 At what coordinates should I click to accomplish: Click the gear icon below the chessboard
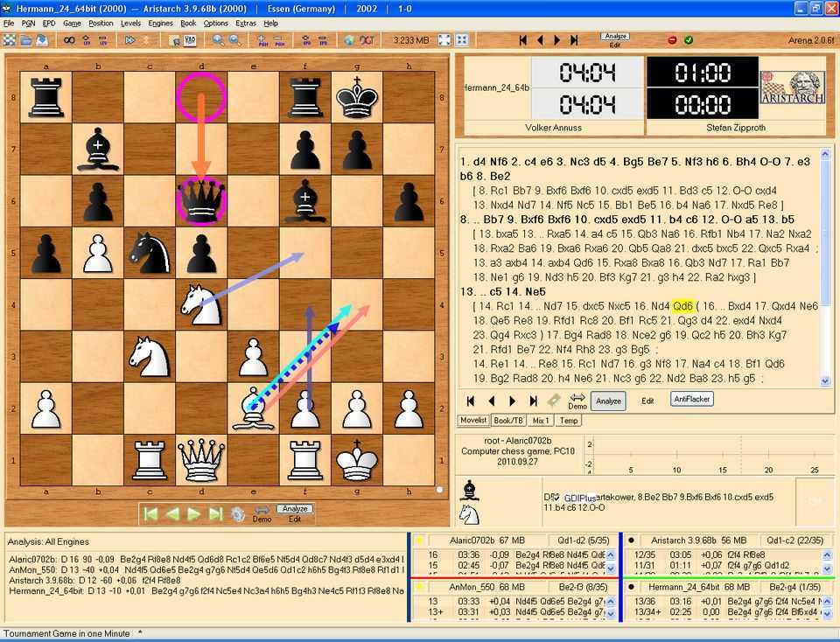(x=237, y=514)
